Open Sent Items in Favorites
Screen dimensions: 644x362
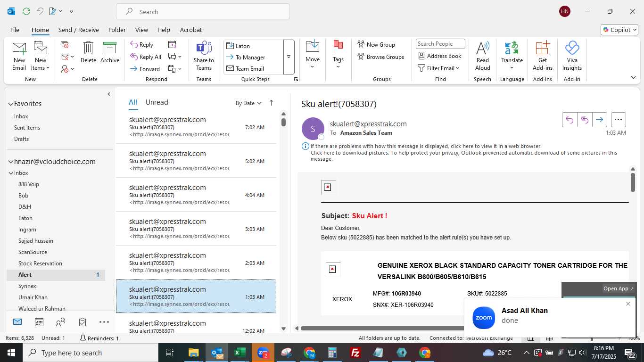[27, 128]
